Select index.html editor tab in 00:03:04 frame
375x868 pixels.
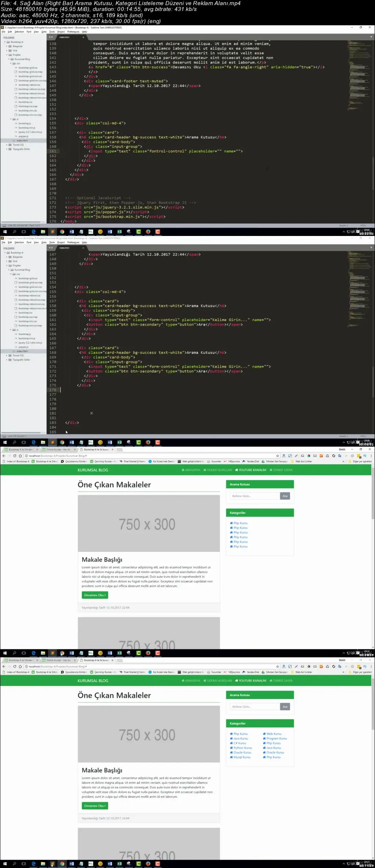71,37
